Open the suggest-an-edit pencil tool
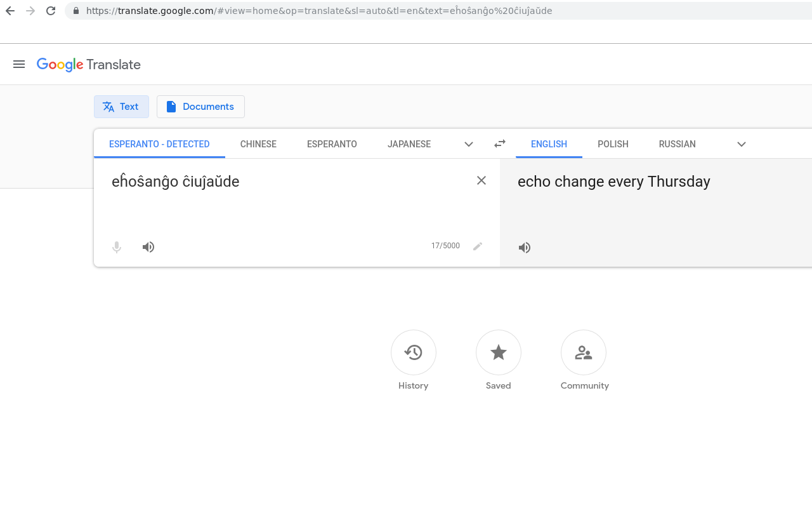This screenshot has height=508, width=812. 477,246
